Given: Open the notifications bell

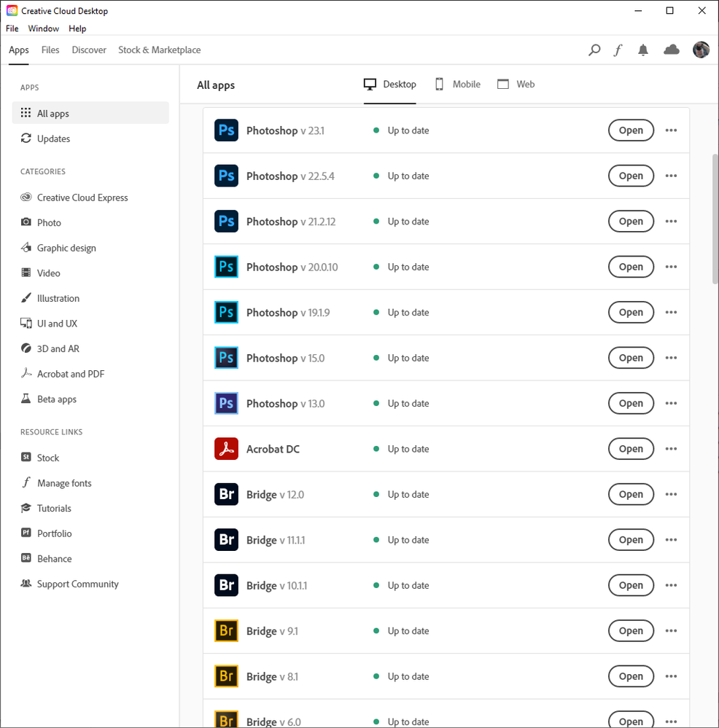Looking at the screenshot, I should (x=643, y=50).
